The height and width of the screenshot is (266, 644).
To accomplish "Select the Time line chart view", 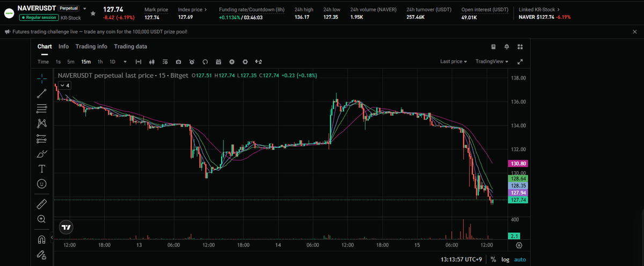I will 43,61.
